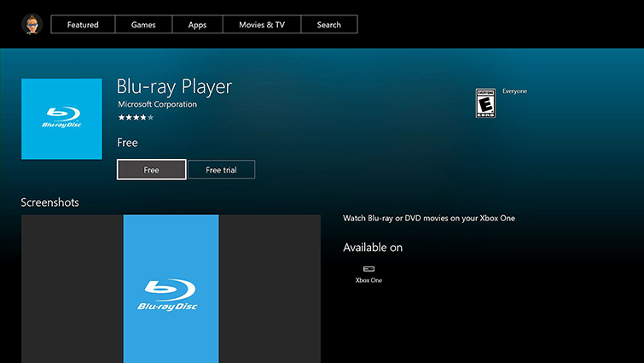The image size is (644, 363).
Task: Click the Xbox One console icon
Action: tap(368, 268)
